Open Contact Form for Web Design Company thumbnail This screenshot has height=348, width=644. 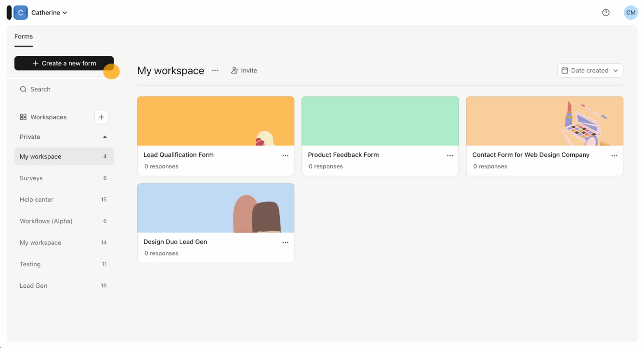click(544, 121)
